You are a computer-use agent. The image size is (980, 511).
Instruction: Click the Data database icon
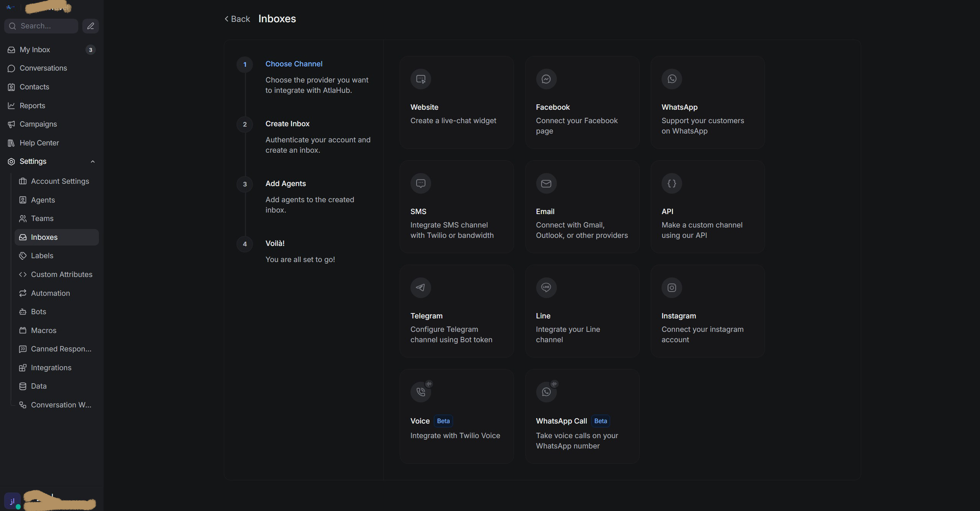coord(23,386)
